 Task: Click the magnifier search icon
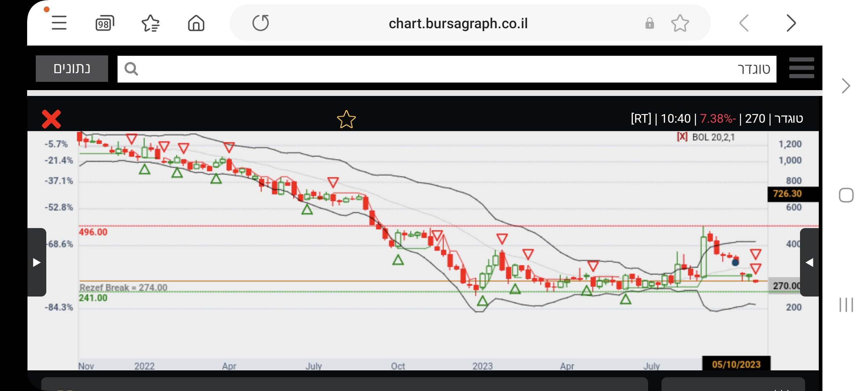[131, 69]
